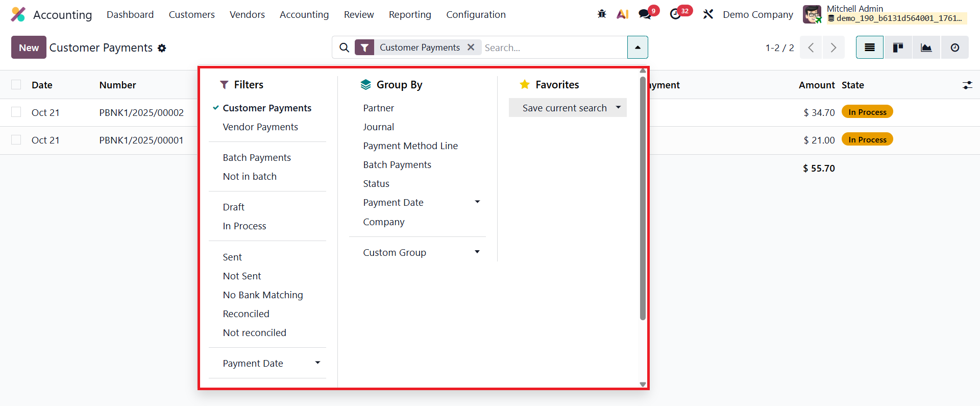
Task: Open the chat messages icon
Action: point(645,14)
